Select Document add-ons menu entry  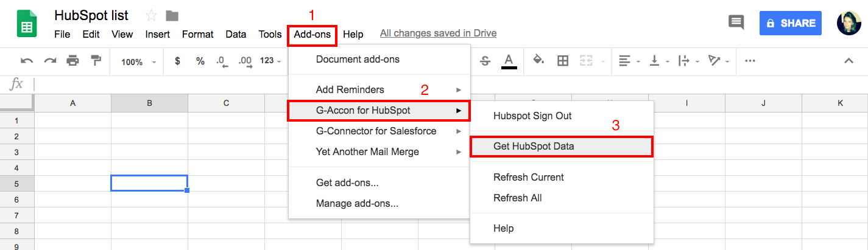tap(379, 59)
